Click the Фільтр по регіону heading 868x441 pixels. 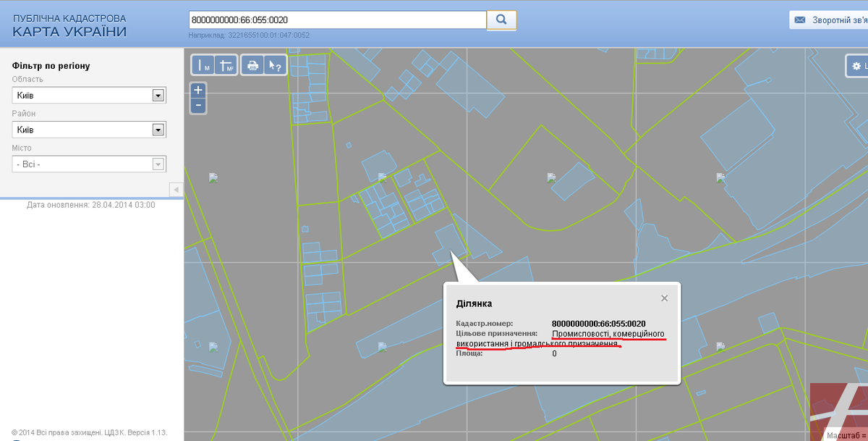pos(51,66)
